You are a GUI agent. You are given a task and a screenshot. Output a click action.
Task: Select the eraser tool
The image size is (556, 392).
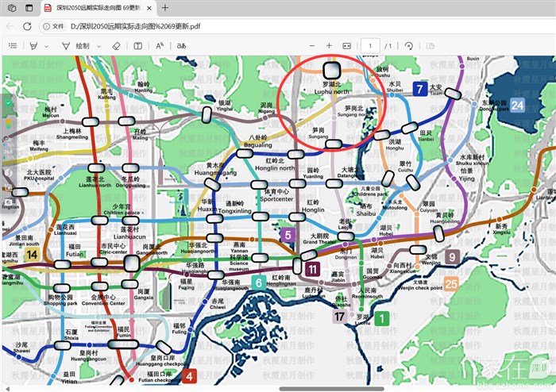(x=116, y=46)
